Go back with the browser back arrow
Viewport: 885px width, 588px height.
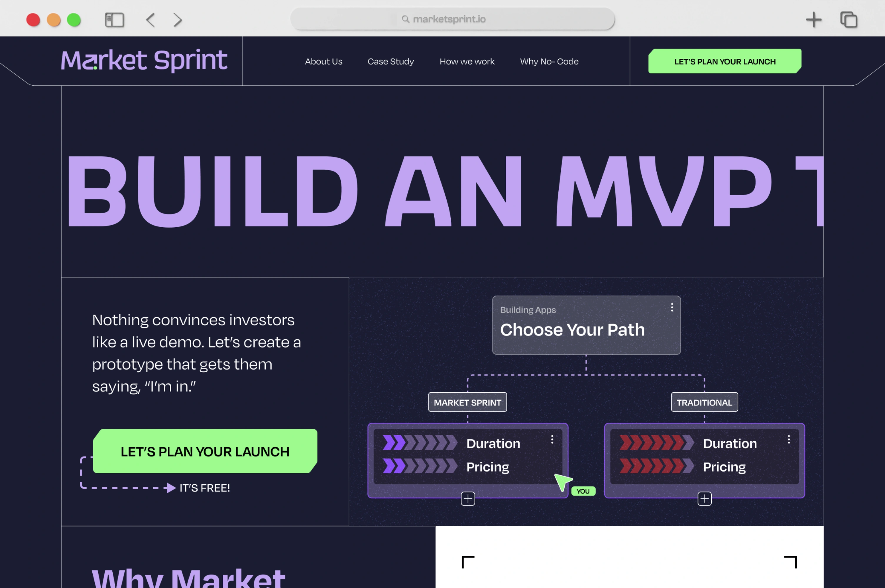pos(150,20)
